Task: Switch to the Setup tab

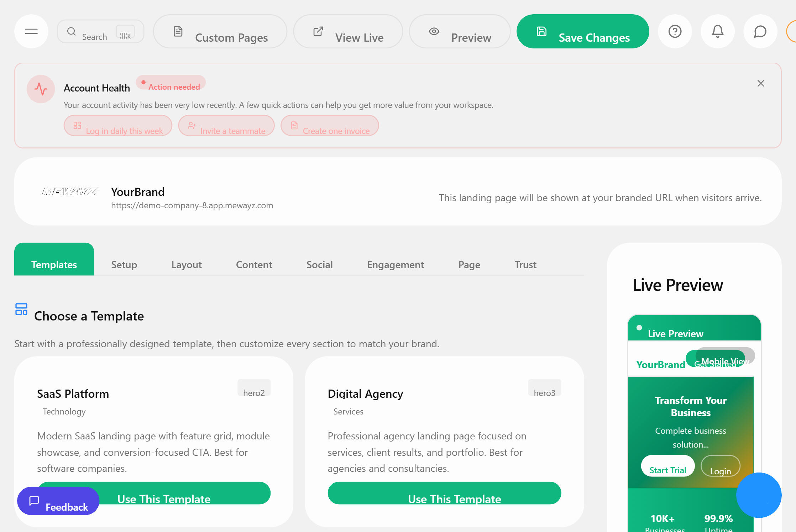Action: pos(124,265)
